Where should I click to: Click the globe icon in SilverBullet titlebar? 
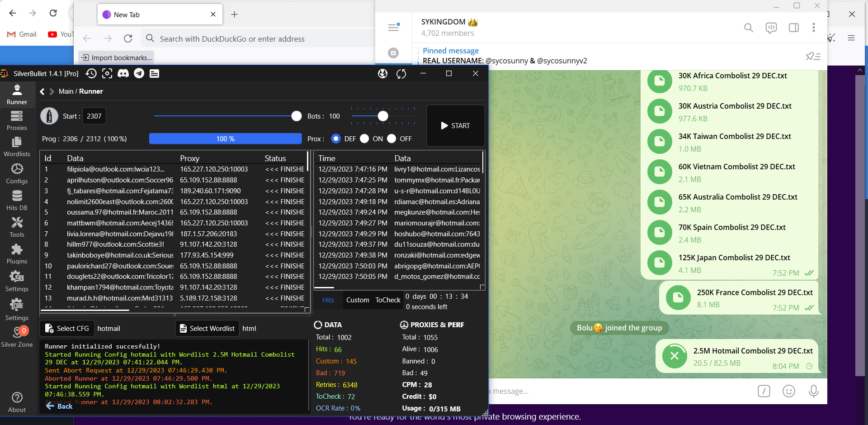tap(383, 73)
